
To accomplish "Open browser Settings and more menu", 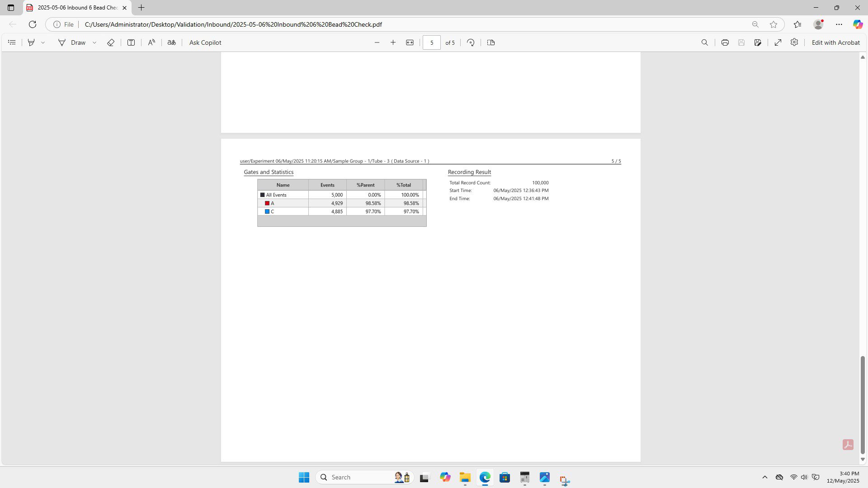I will click(x=839, y=24).
